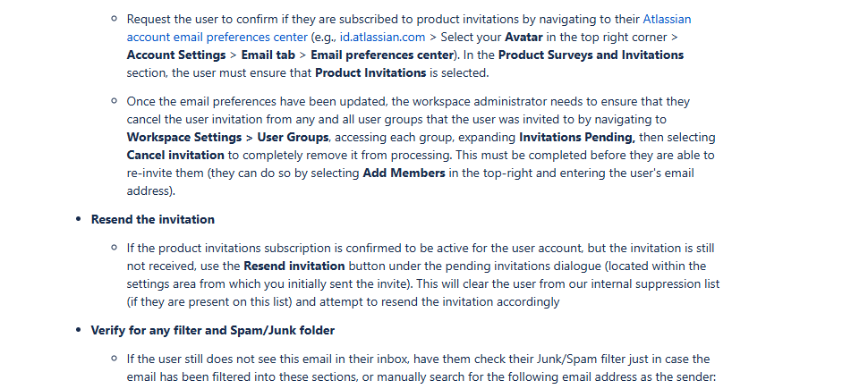Click the solid bullet beside "Resend the invitation"
This screenshot has height=389, width=868.
(x=79, y=220)
